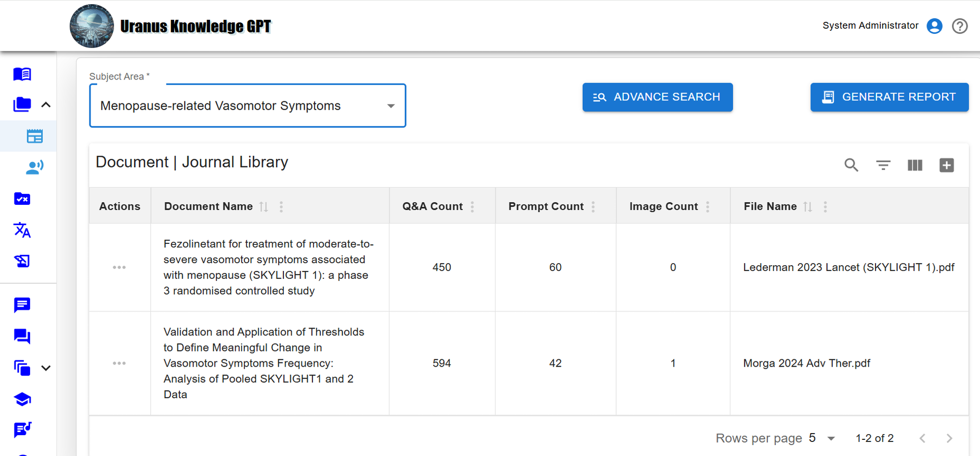Click prompt count value 42

click(x=555, y=363)
